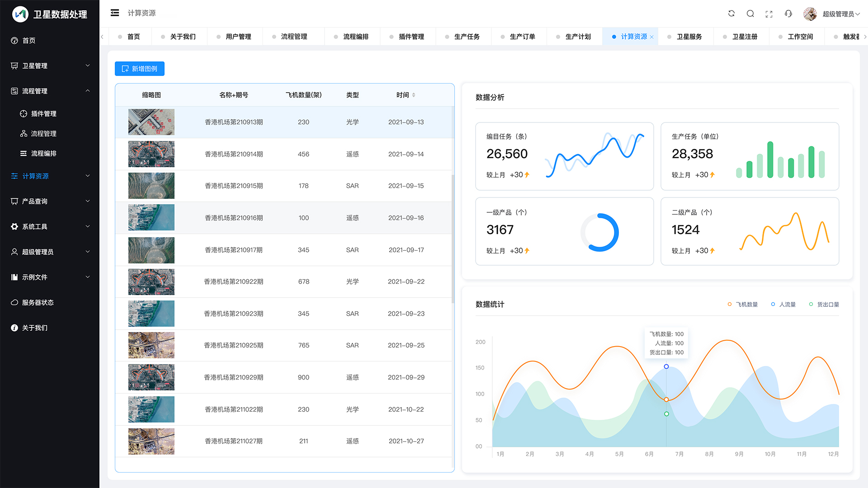Viewport: 868px width, 488px height.
Task: Collapse the 流程管理 sidebar chevron
Action: (88, 91)
